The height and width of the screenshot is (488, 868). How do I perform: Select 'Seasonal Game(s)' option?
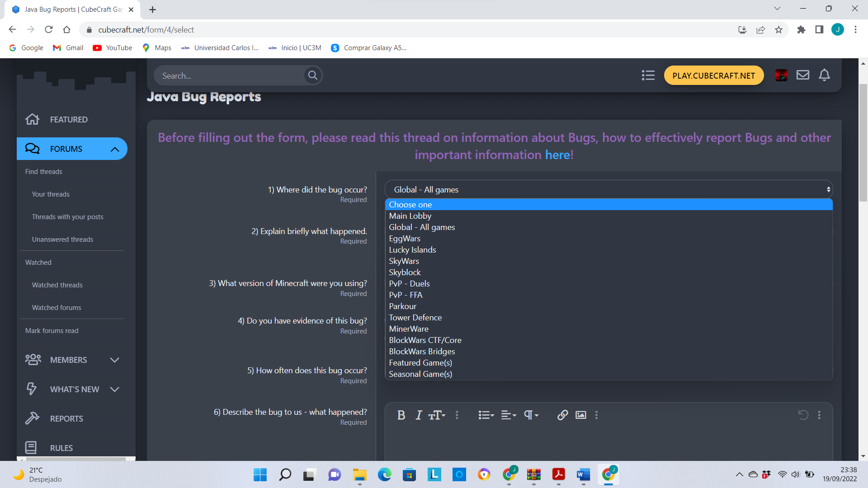click(x=609, y=374)
